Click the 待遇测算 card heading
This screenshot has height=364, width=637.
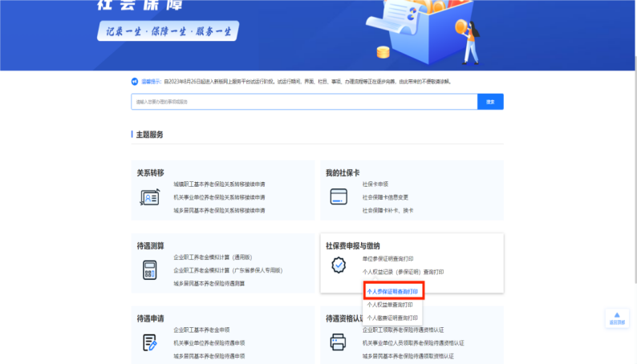click(x=150, y=246)
